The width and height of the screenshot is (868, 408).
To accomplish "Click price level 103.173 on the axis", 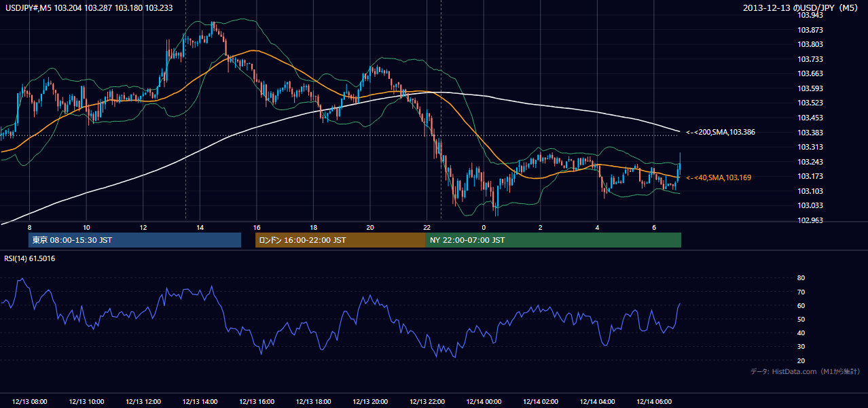I will point(810,176).
